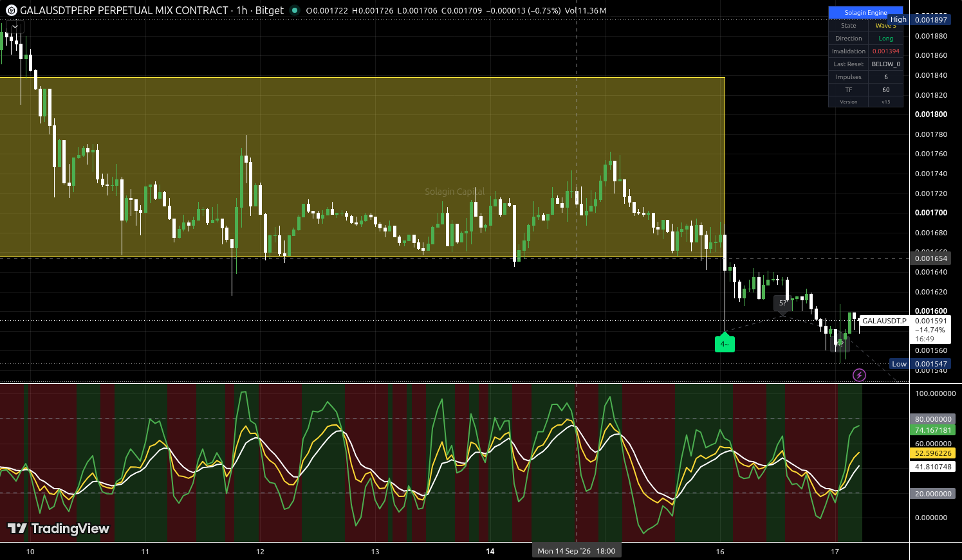Click the purple lightning bolt event icon
The image size is (962, 560).
point(859,375)
